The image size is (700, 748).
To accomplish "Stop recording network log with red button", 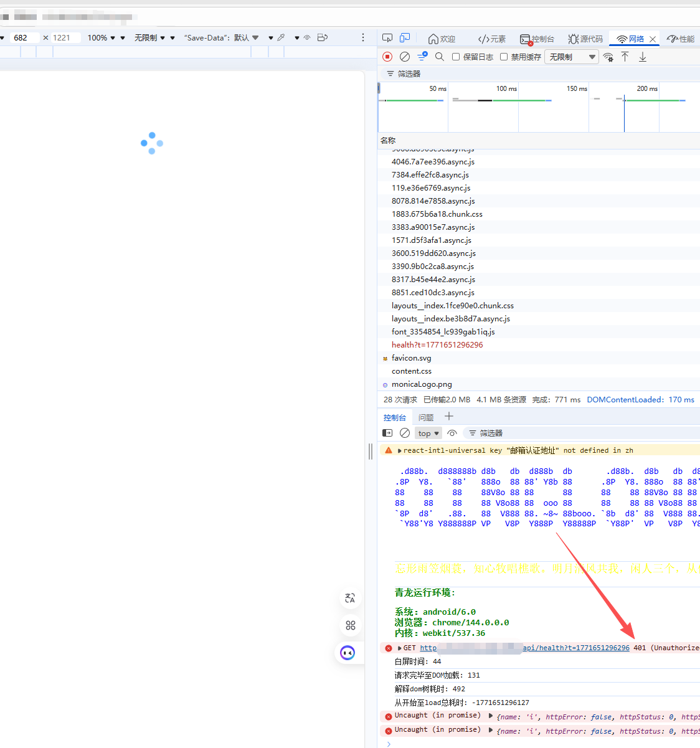I will click(387, 57).
